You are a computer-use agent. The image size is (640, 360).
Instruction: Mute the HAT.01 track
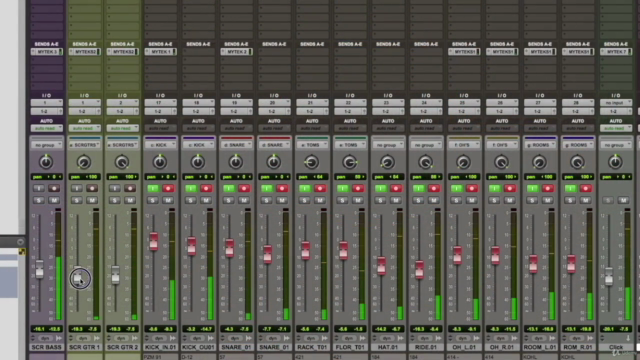[396, 200]
